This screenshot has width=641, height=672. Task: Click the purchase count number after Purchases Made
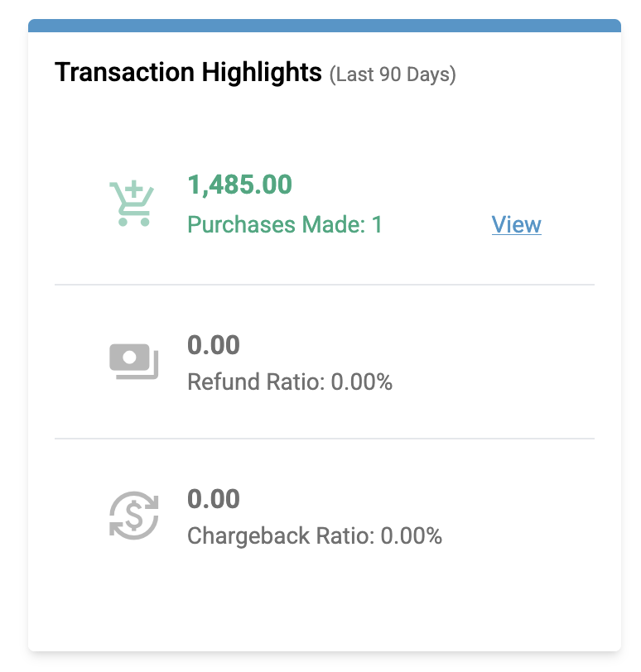pos(377,224)
